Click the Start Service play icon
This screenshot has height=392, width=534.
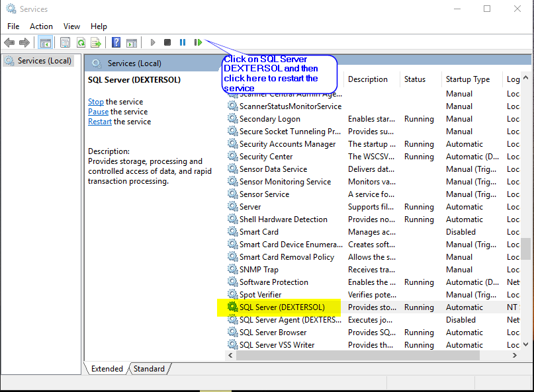tap(153, 42)
